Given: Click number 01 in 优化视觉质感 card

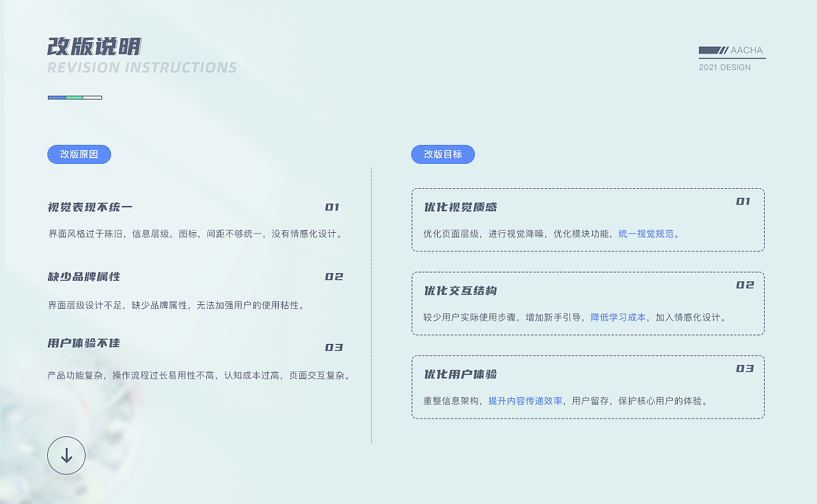Looking at the screenshot, I should pos(743,202).
